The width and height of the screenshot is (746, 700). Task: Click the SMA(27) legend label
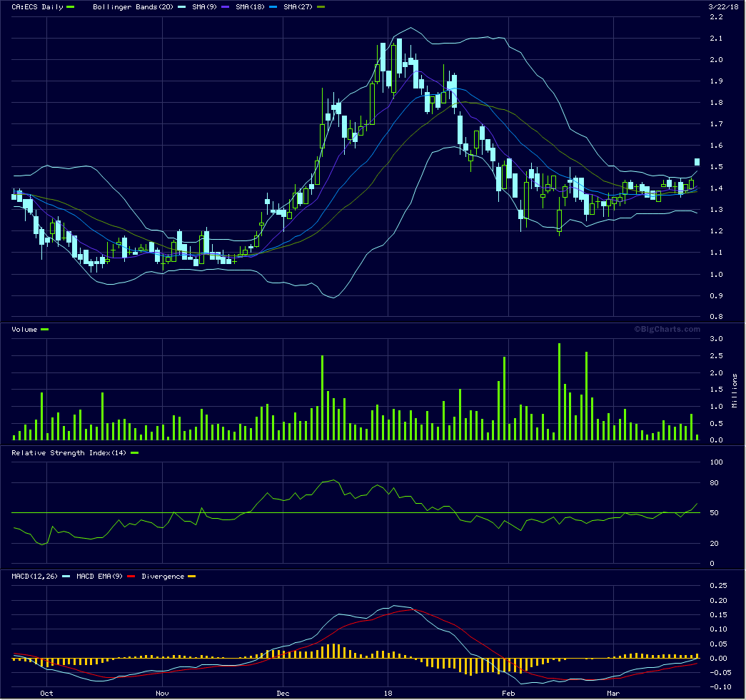(x=298, y=6)
